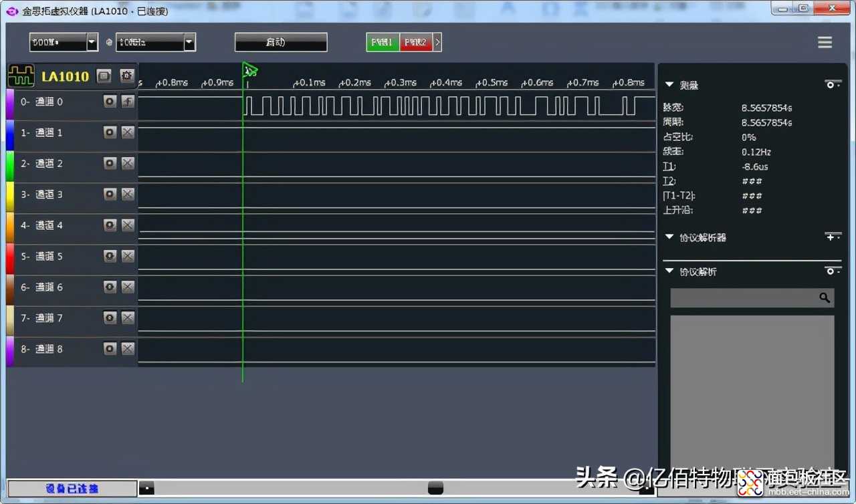Click the start capture button
This screenshot has height=504, width=856.
[x=281, y=42]
